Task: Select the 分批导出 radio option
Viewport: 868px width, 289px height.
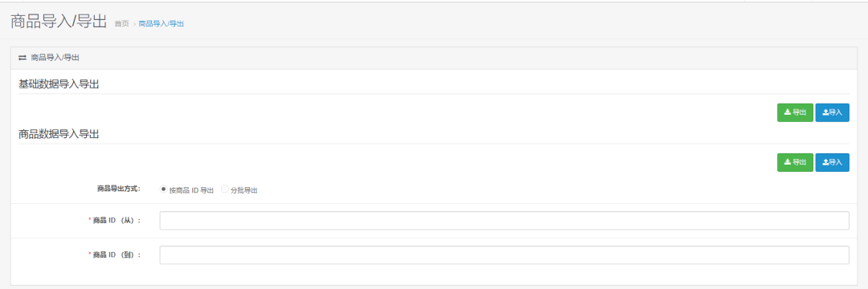Action: 225,189
